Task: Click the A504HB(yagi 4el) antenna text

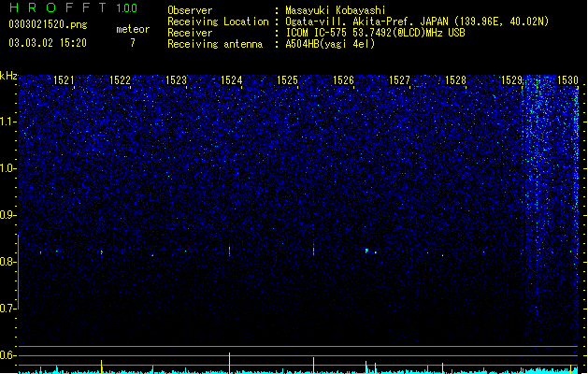Action: coord(330,44)
